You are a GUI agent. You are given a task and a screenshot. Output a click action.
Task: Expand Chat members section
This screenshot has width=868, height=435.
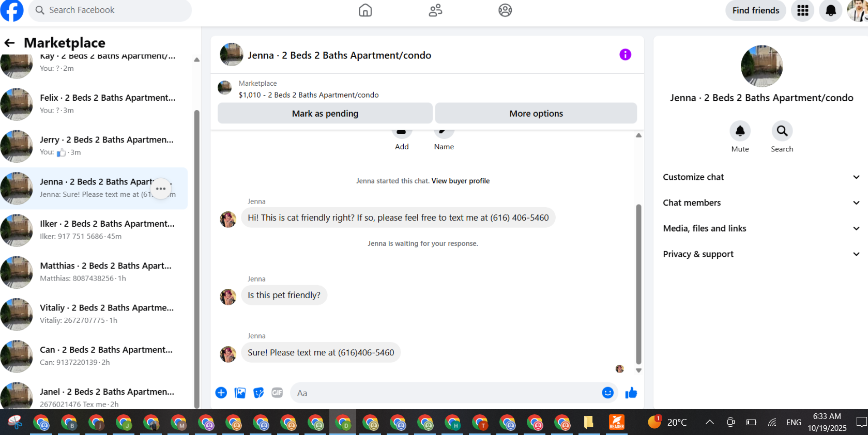coord(761,203)
